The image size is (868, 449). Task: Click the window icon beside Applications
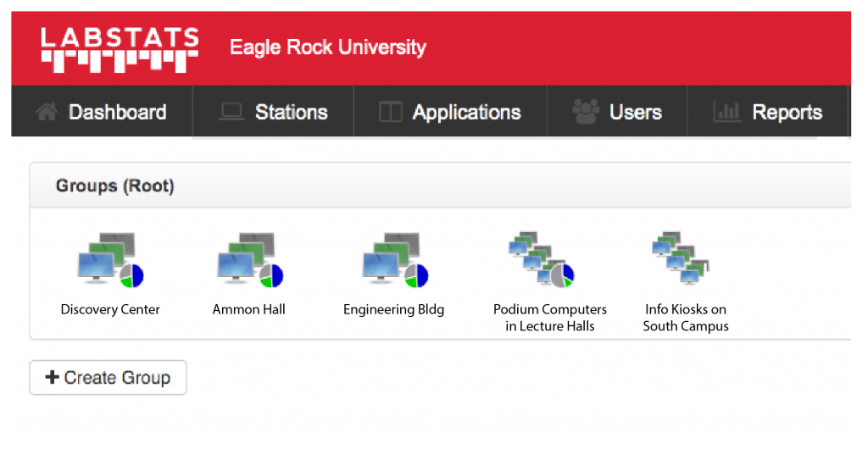click(390, 112)
